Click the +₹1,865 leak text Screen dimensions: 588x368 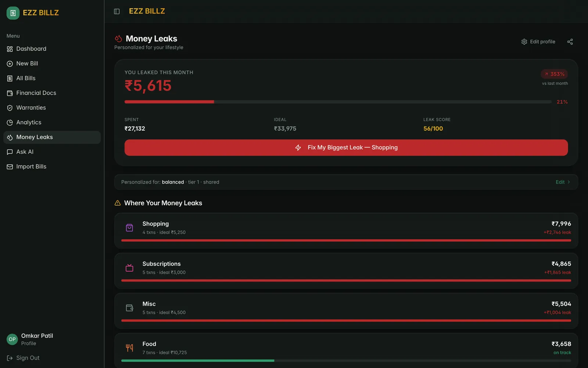[558, 273]
